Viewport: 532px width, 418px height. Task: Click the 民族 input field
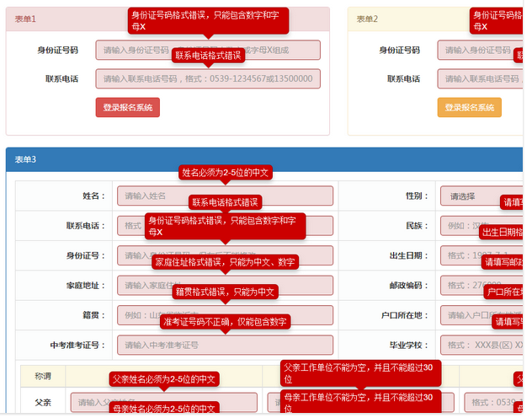(459, 226)
